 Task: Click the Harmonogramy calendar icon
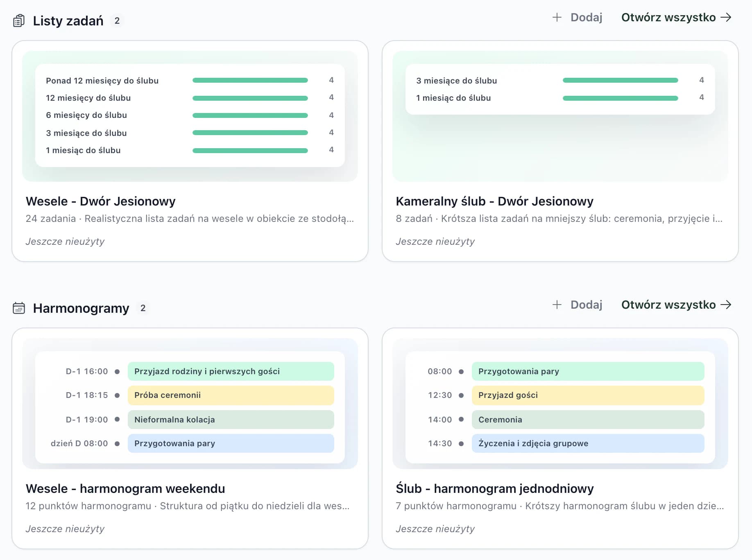(19, 308)
